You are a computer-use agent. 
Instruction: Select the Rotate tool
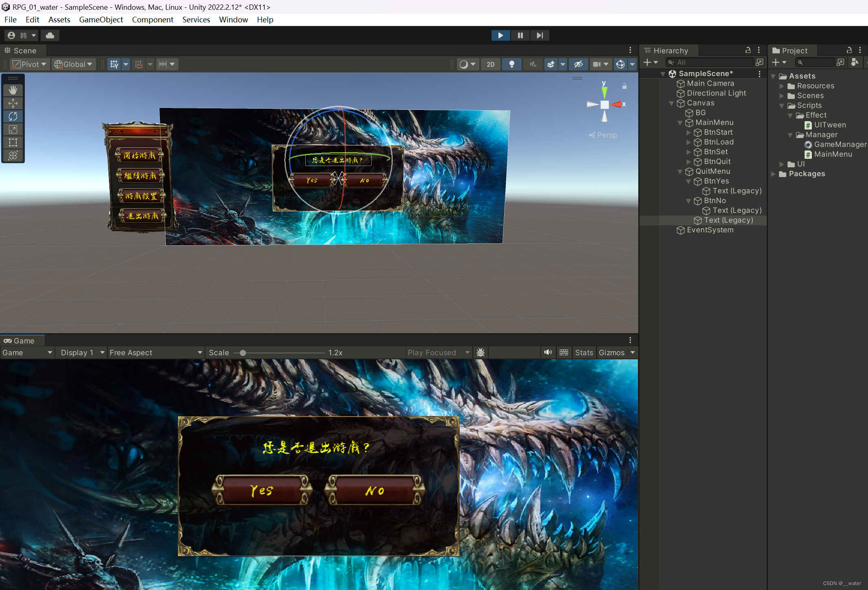[x=13, y=116]
